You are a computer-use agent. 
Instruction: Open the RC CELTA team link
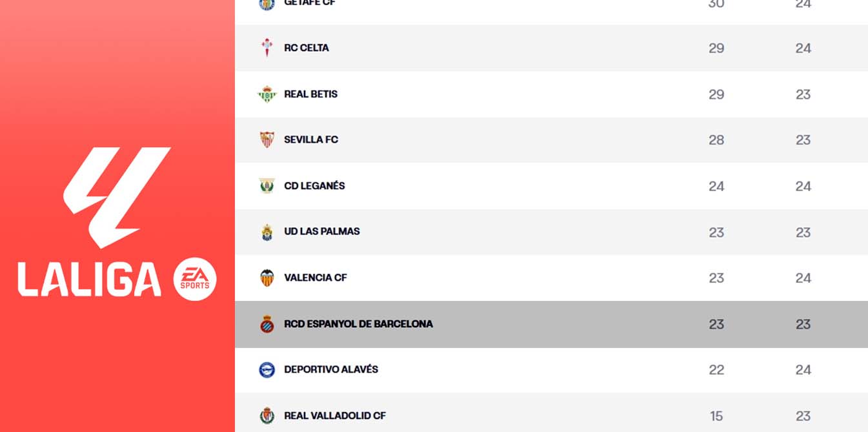307,48
